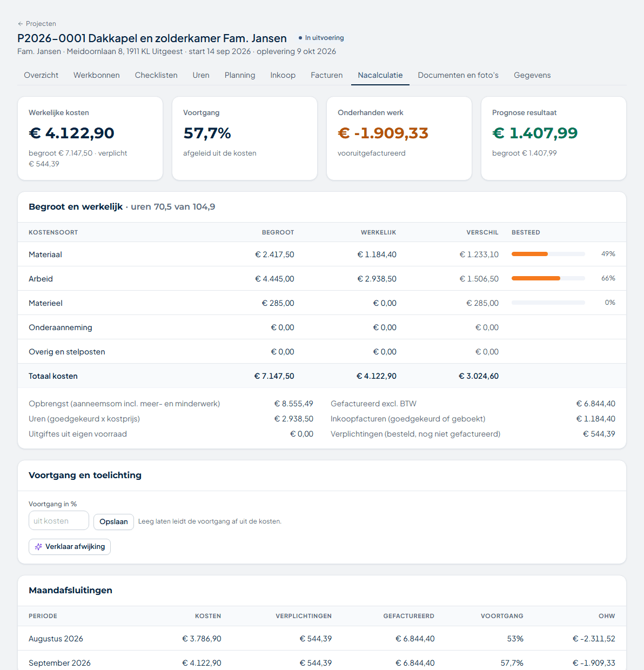Open Documenten en foto's tab
The height and width of the screenshot is (670, 644).
[458, 75]
